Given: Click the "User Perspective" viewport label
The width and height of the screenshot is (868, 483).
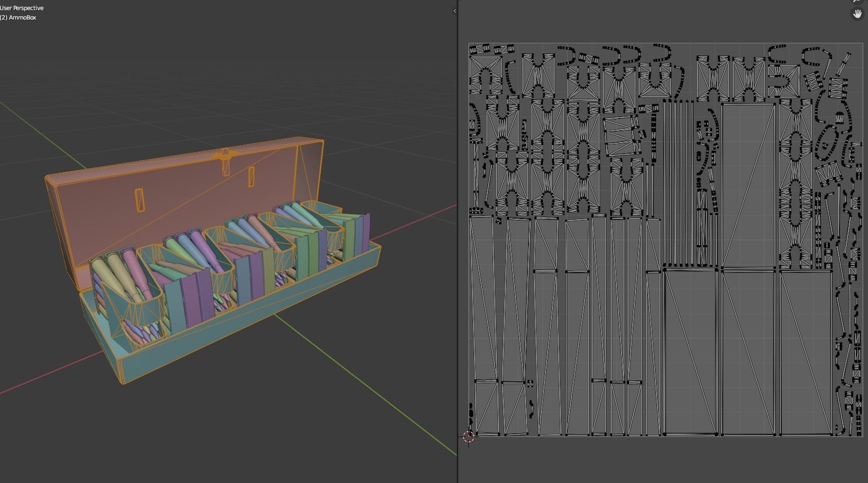Looking at the screenshot, I should [22, 8].
